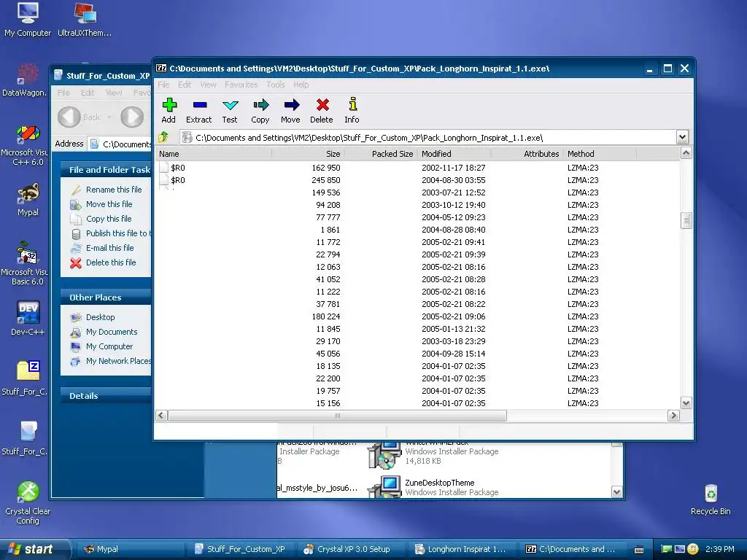The image size is (747, 560).
Task: Open the Info toolbar icon
Action: click(352, 111)
